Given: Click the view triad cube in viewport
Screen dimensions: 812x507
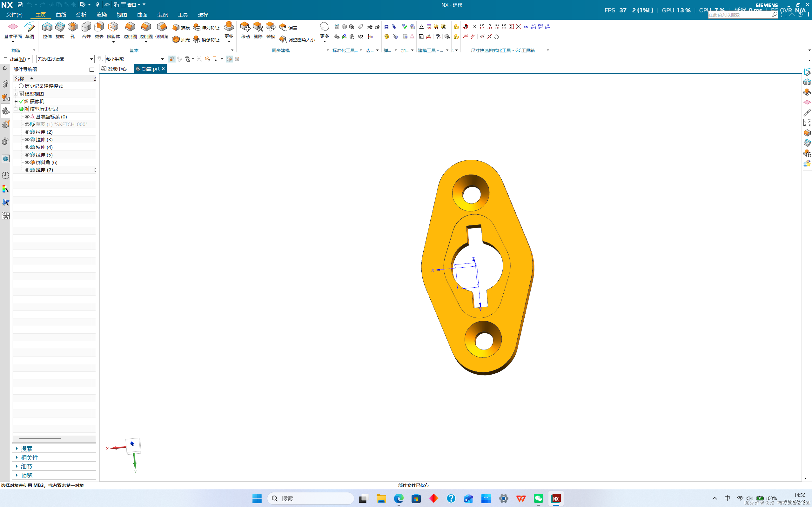Looking at the screenshot, I should (133, 446).
